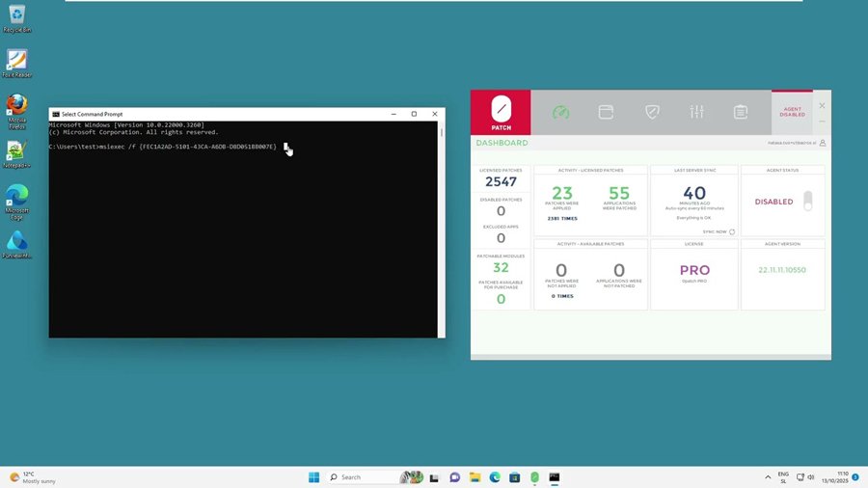The width and height of the screenshot is (868, 488).
Task: Select the Recycle Bin desktop icon
Action: [x=17, y=18]
